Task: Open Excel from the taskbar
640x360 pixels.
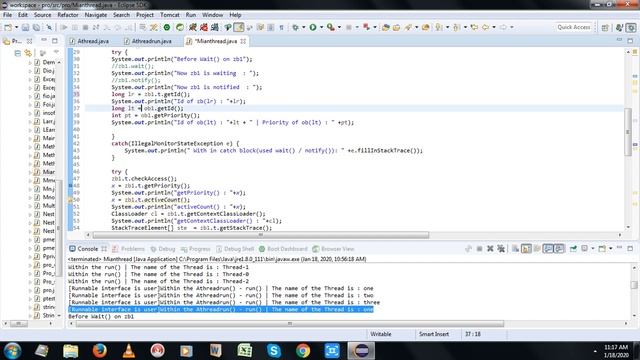Action: pyautogui.click(x=244, y=351)
